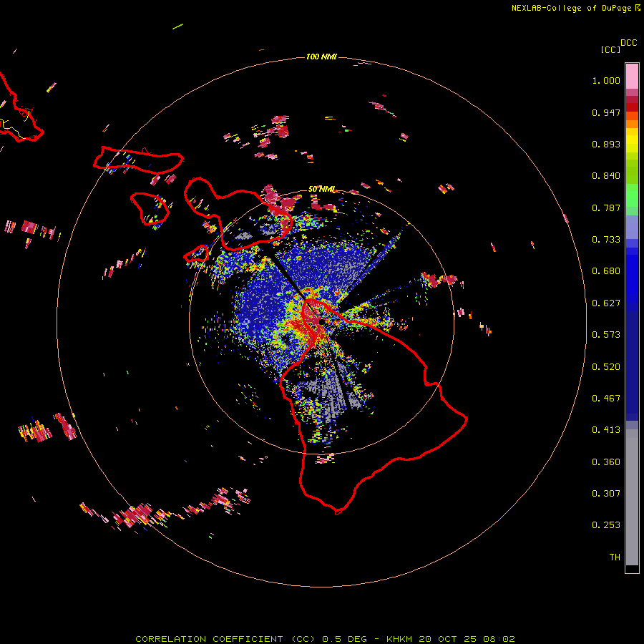644x644 pixels.
Task: Click the 0.787 value on the color scale
Action: (x=606, y=208)
